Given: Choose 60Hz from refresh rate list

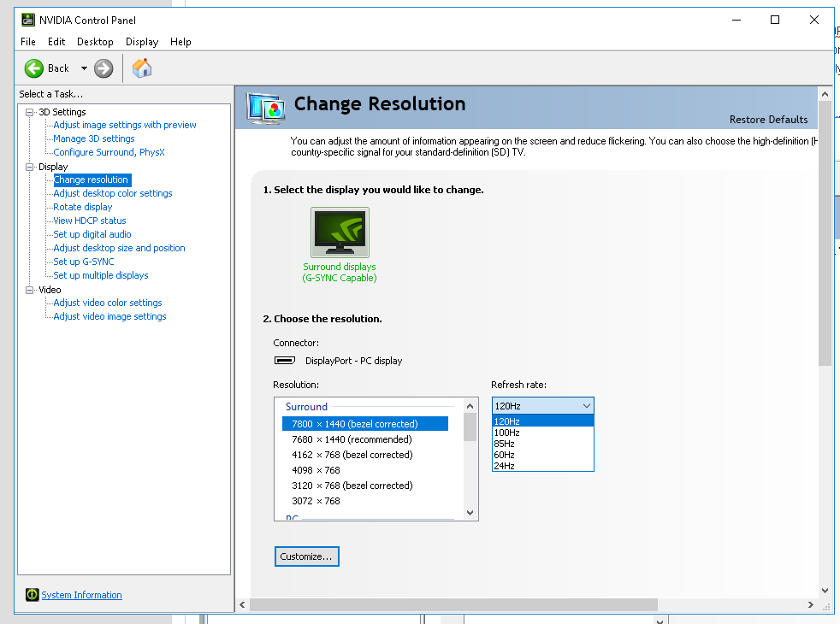Looking at the screenshot, I should point(505,455).
